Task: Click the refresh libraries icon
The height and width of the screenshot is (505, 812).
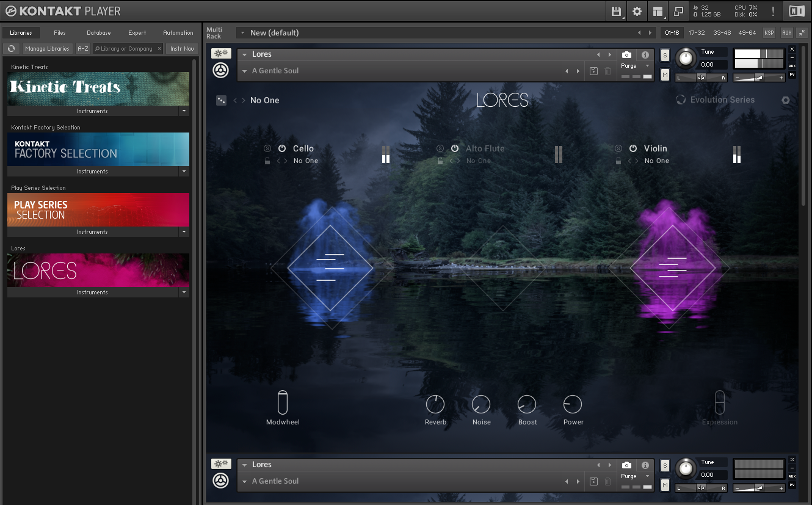Action: [11, 49]
